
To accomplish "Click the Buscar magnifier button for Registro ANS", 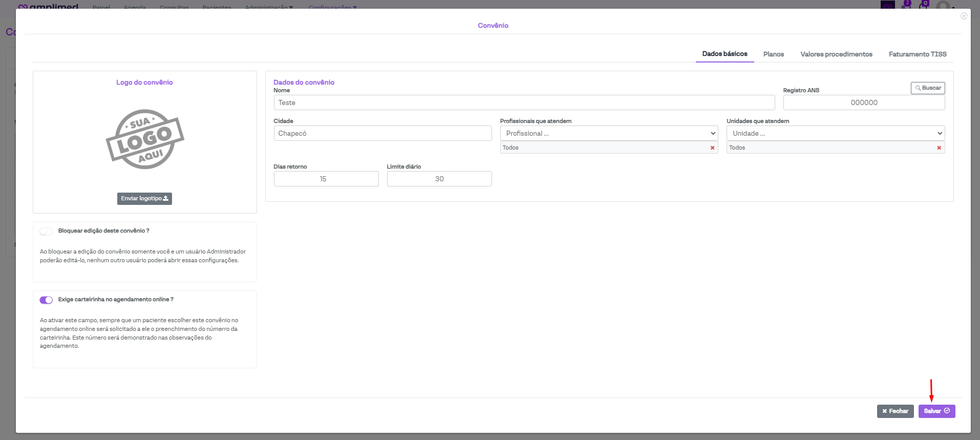I will click(927, 88).
